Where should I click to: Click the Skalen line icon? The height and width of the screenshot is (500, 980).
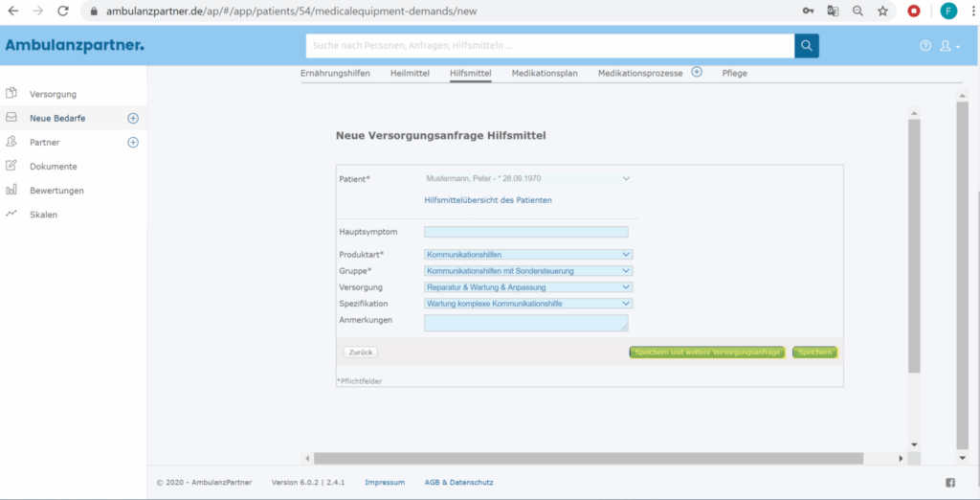(11, 214)
